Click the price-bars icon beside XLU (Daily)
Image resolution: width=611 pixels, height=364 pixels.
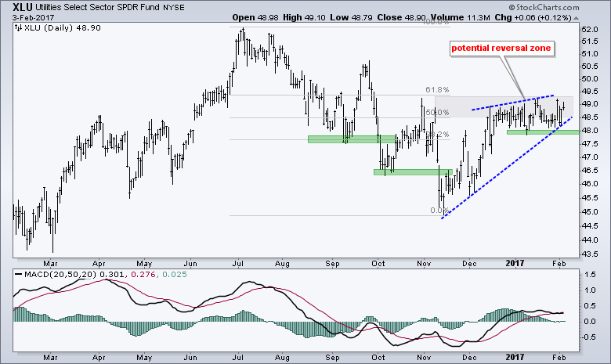(x=18, y=27)
